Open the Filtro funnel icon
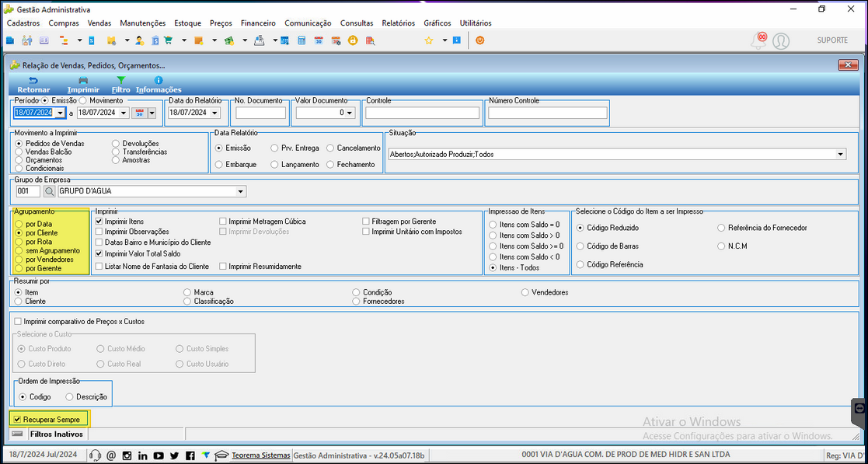The width and height of the screenshot is (868, 464). [121, 80]
